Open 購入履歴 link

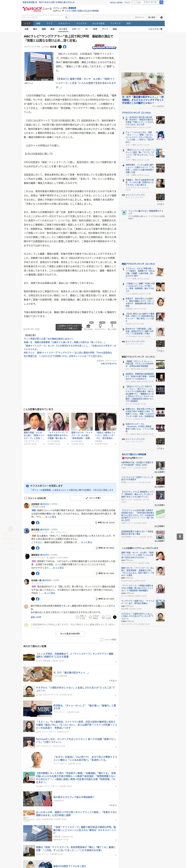152,18
